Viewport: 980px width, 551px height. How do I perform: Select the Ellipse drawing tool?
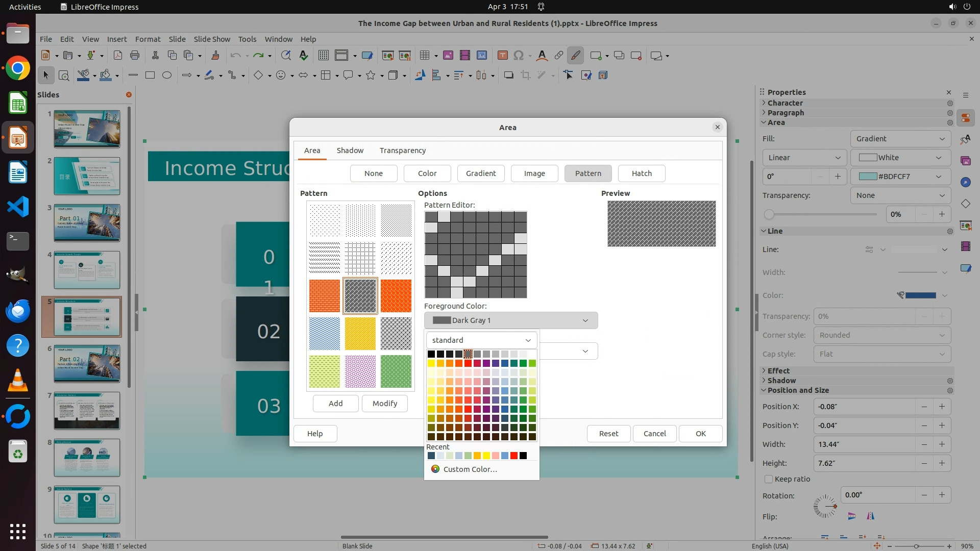[167, 76]
